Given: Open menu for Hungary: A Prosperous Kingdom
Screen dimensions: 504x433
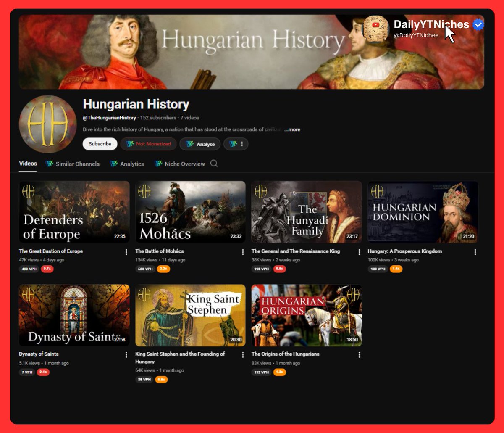Looking at the screenshot, I should pyautogui.click(x=475, y=252).
